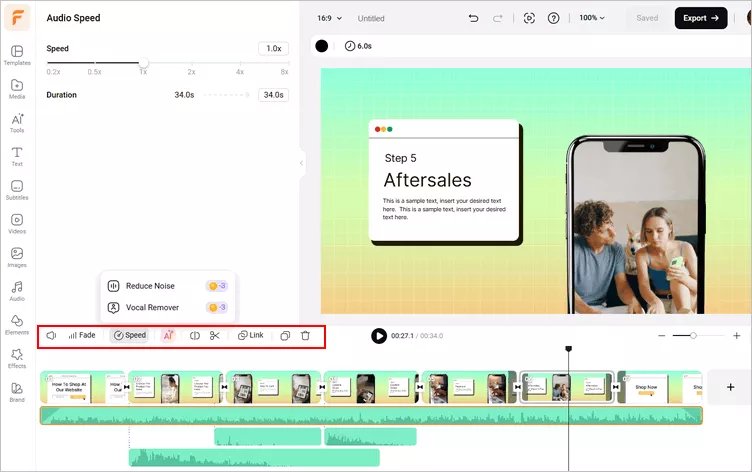Open the Effects sidebar panel

[x=17, y=358]
